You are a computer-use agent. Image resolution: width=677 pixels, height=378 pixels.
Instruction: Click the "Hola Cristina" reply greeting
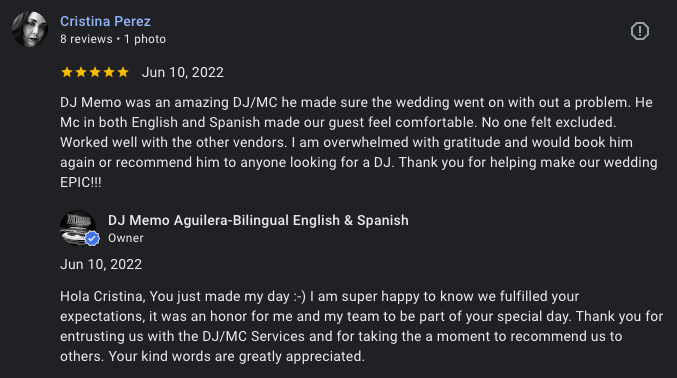coord(104,296)
